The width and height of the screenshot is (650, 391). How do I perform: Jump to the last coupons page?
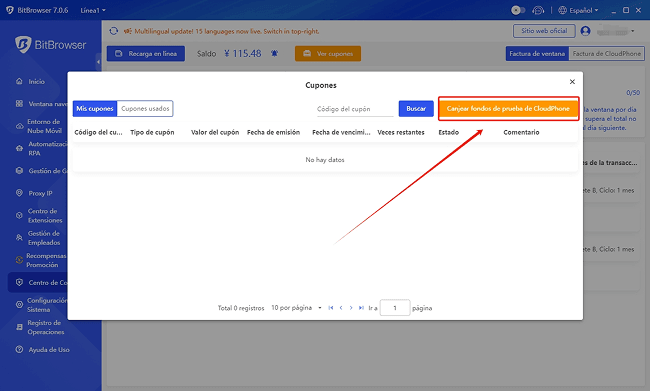click(x=361, y=308)
